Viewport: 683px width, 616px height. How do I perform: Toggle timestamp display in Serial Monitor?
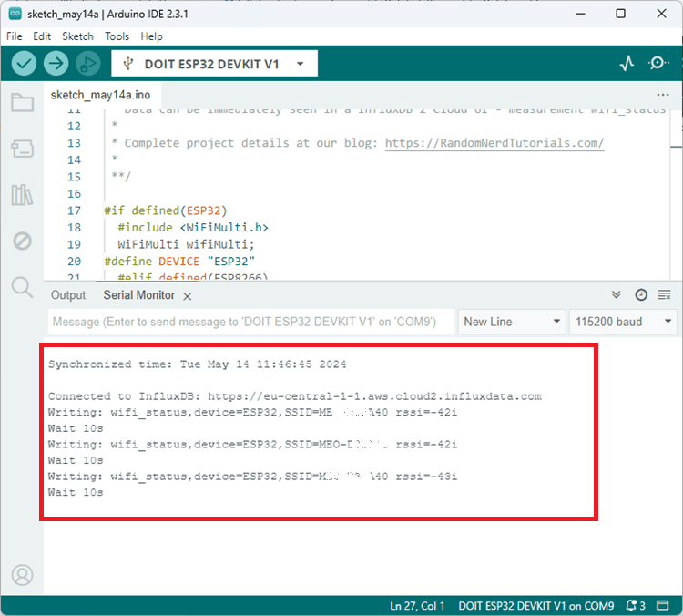click(x=641, y=295)
